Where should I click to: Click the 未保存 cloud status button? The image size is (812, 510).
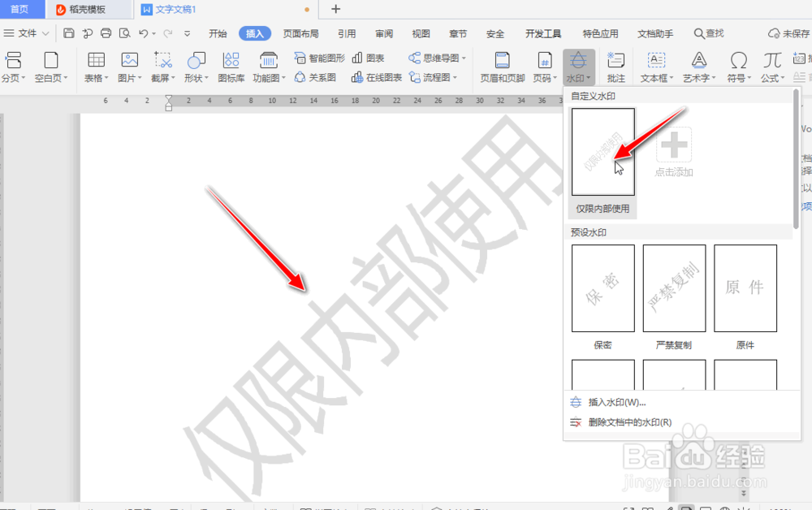[x=788, y=33]
